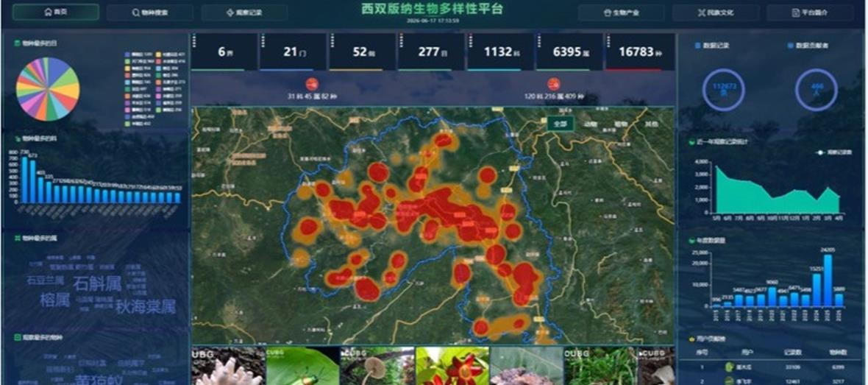This screenshot has width=868, height=385.
Task: Open the green beetle on leaf thumbnail
Action: 303,366
